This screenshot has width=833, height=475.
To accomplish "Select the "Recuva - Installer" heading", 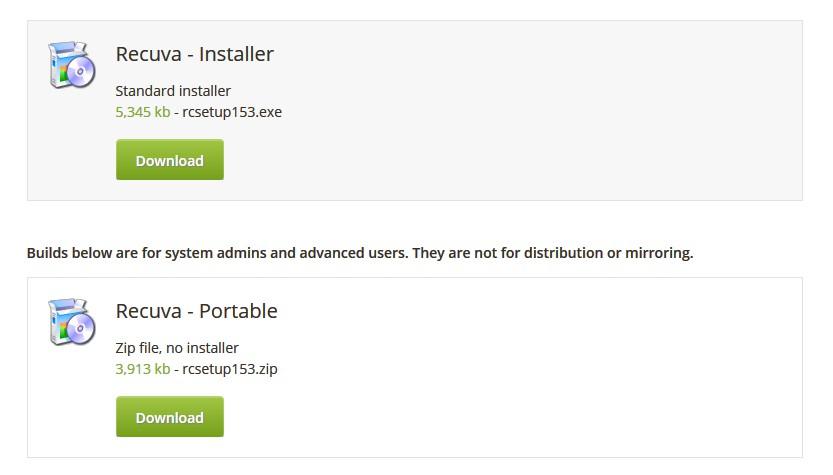I will (x=194, y=54).
